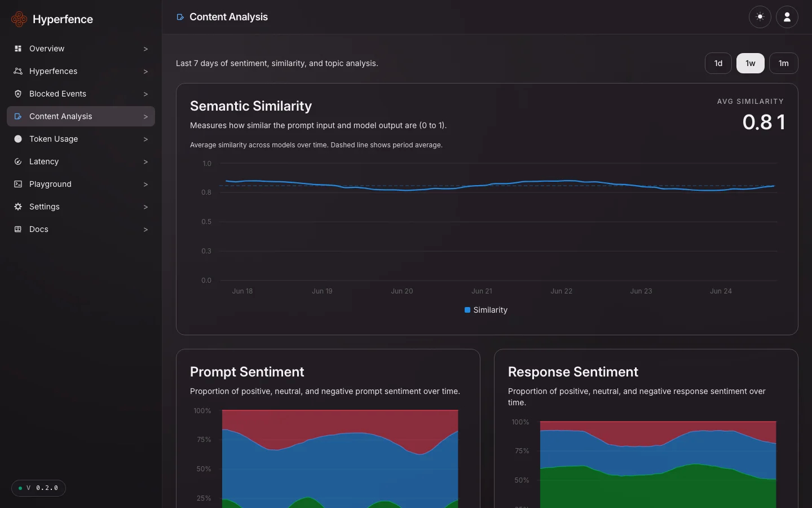Click the 'Last 7 days of sentiment' description
This screenshot has width=812, height=508.
click(277, 63)
